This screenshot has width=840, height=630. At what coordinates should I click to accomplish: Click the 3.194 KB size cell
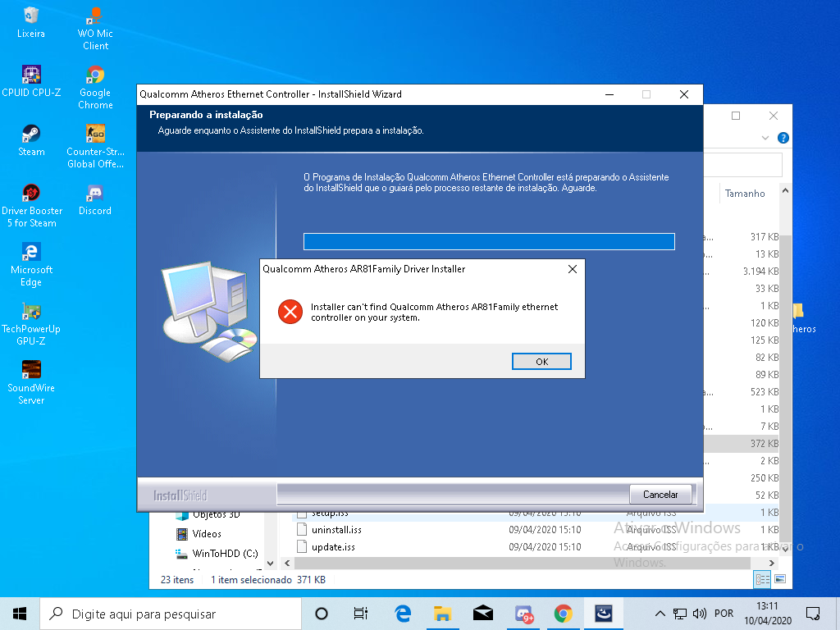click(760, 271)
